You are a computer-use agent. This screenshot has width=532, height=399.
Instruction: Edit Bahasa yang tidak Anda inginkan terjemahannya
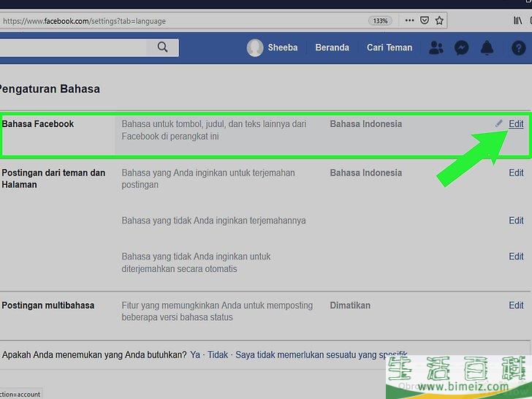pyautogui.click(x=516, y=221)
